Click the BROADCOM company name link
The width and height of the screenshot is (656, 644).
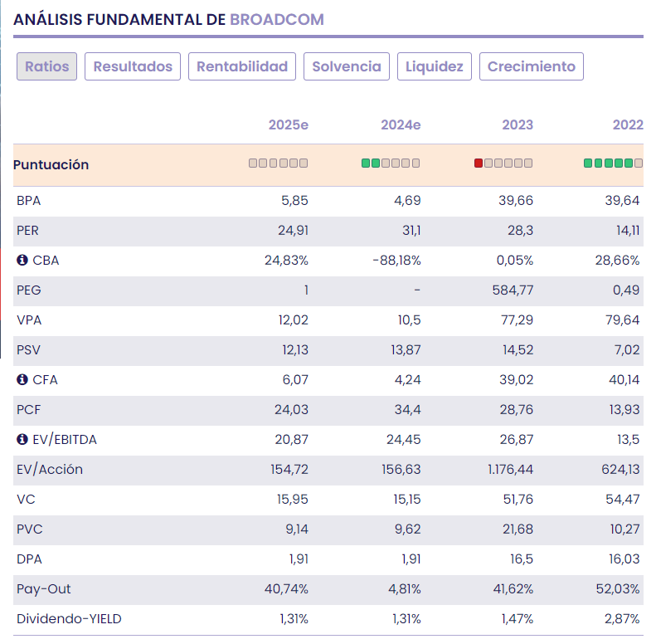click(x=277, y=19)
